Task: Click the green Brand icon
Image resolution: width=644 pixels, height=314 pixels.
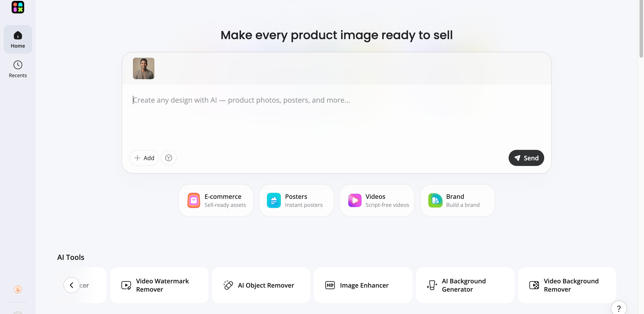Action: tap(435, 200)
